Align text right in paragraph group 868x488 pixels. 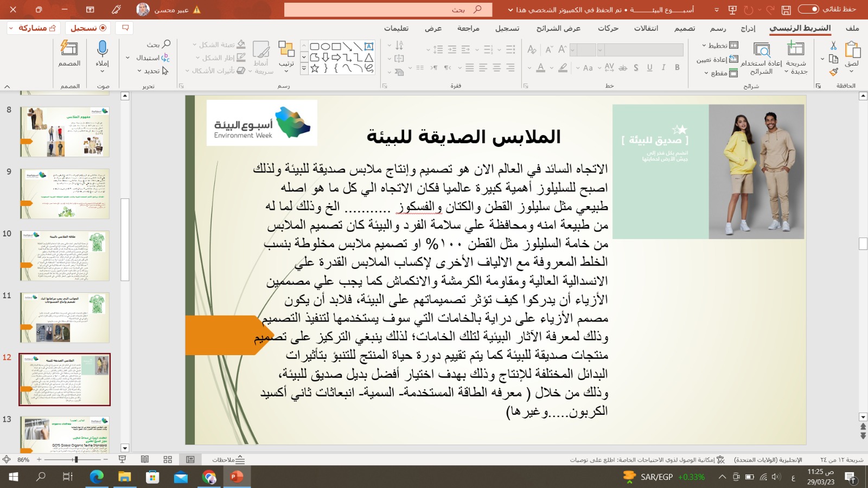click(510, 68)
